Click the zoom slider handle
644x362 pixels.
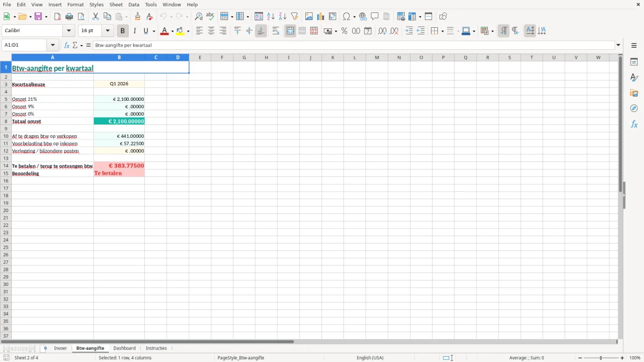coord(601,358)
